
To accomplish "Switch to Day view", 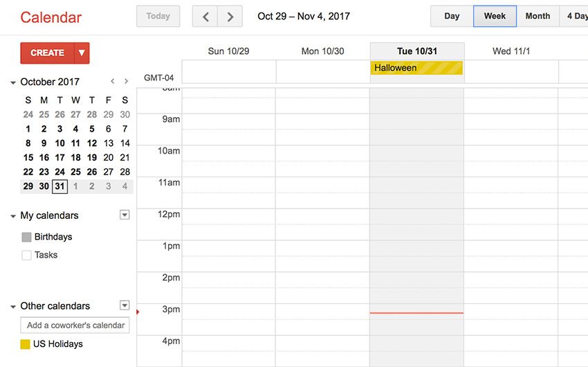I will 452,16.
